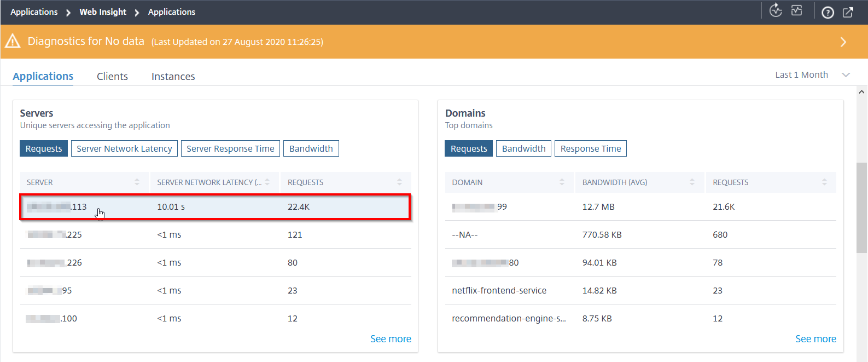Select Bandwidth in the Domains panel
Viewport: 868px width, 362px height.
pos(523,148)
